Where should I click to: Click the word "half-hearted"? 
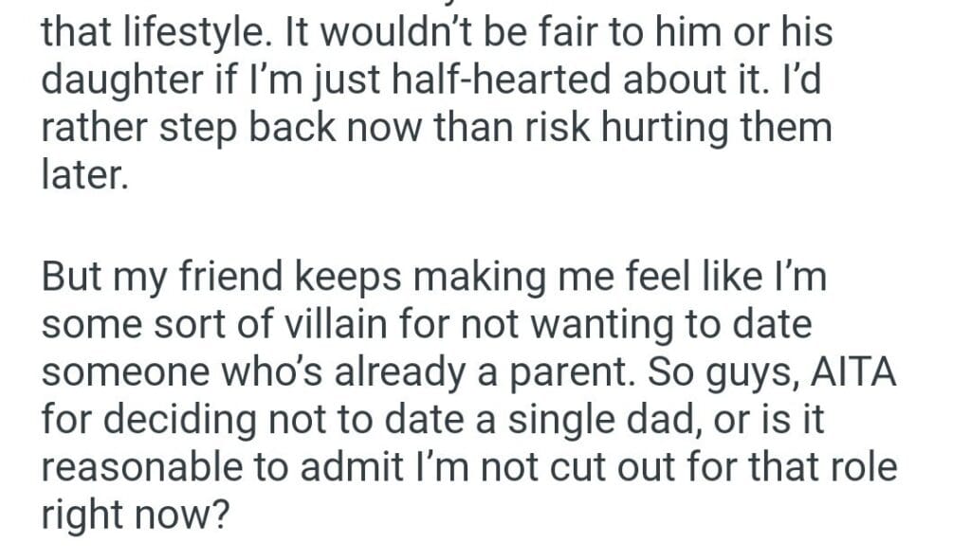pyautogui.click(x=476, y=81)
